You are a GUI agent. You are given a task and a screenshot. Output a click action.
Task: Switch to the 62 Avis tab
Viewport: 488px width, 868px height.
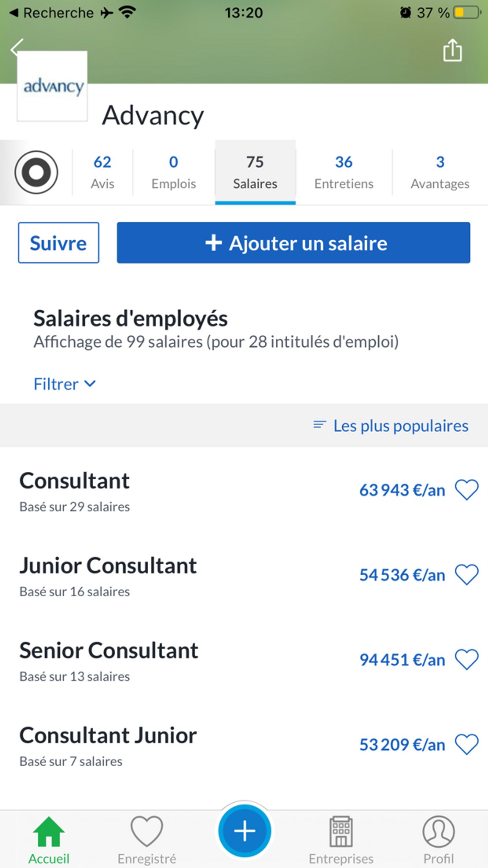(103, 172)
